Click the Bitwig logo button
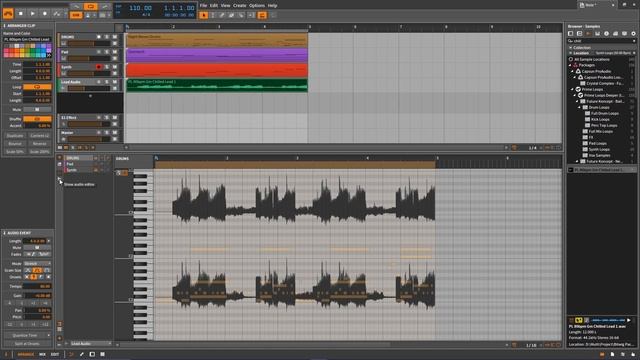 click(x=8, y=13)
